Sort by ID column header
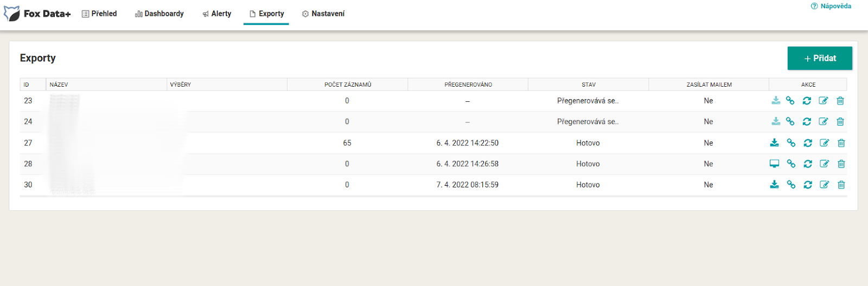868x286 pixels. pyautogui.click(x=33, y=84)
